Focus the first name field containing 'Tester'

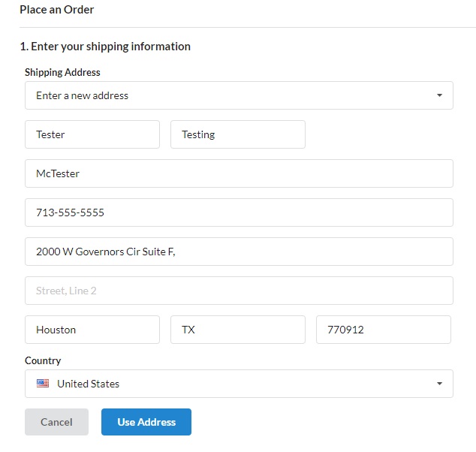click(x=92, y=135)
